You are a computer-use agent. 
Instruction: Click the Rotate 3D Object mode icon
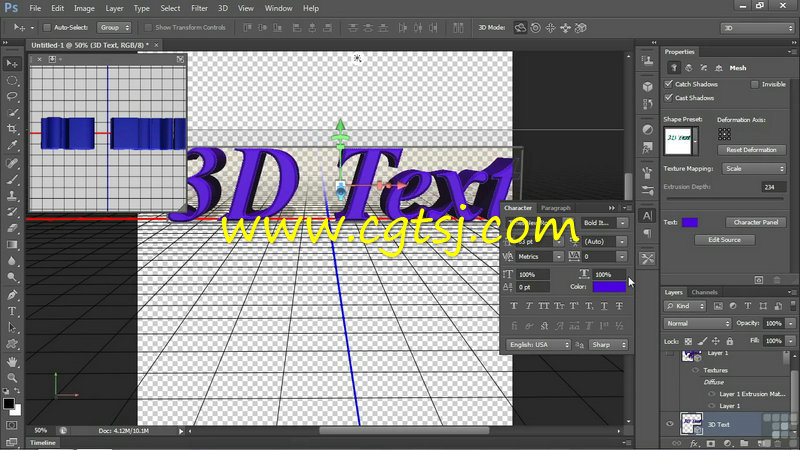[520, 28]
